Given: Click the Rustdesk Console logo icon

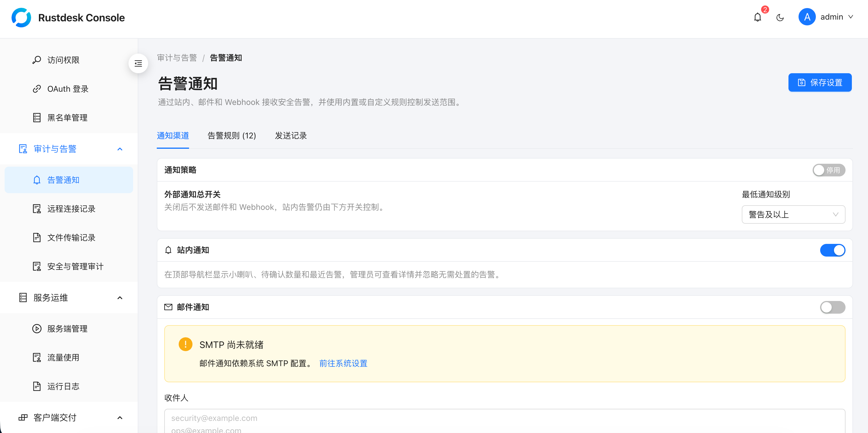Looking at the screenshot, I should [21, 18].
